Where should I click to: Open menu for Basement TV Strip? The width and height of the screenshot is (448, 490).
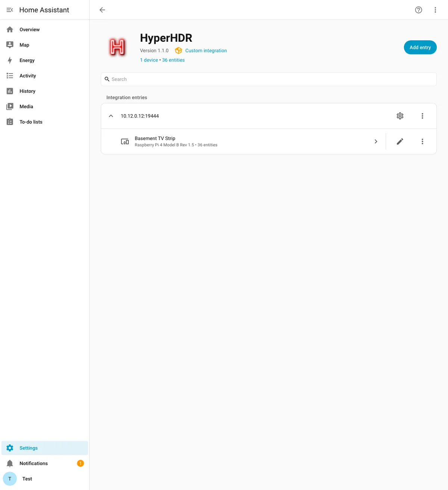[422, 141]
